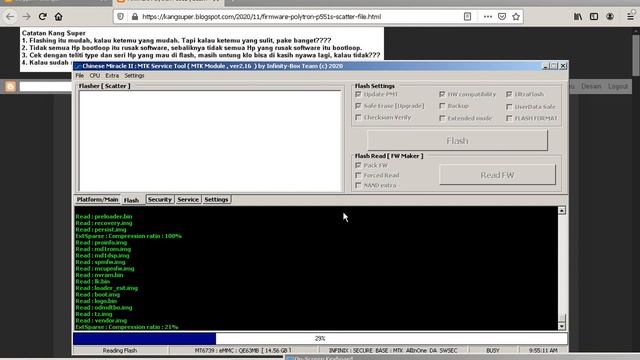This screenshot has height=360, width=640.
Task: Select the Flash tab
Action: (x=131, y=200)
